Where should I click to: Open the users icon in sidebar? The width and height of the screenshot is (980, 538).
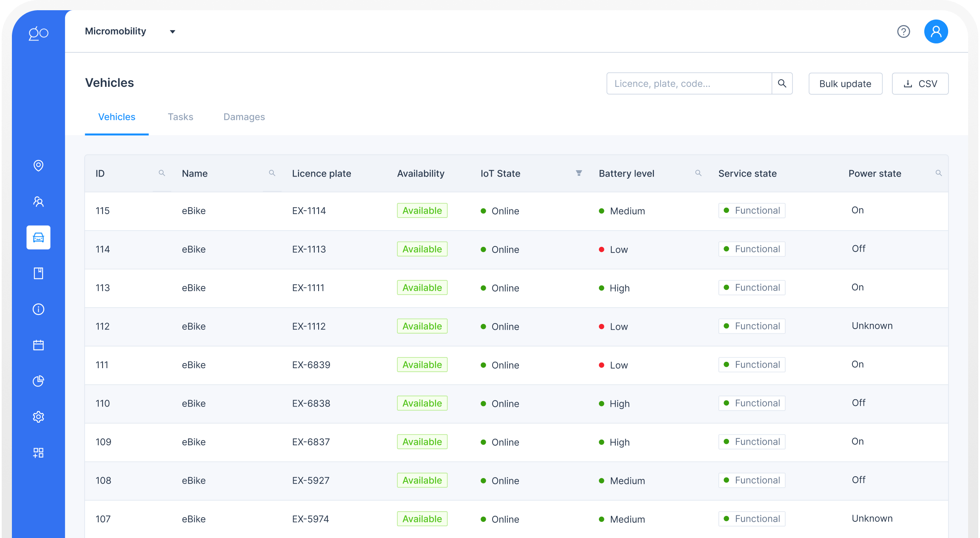(38, 201)
